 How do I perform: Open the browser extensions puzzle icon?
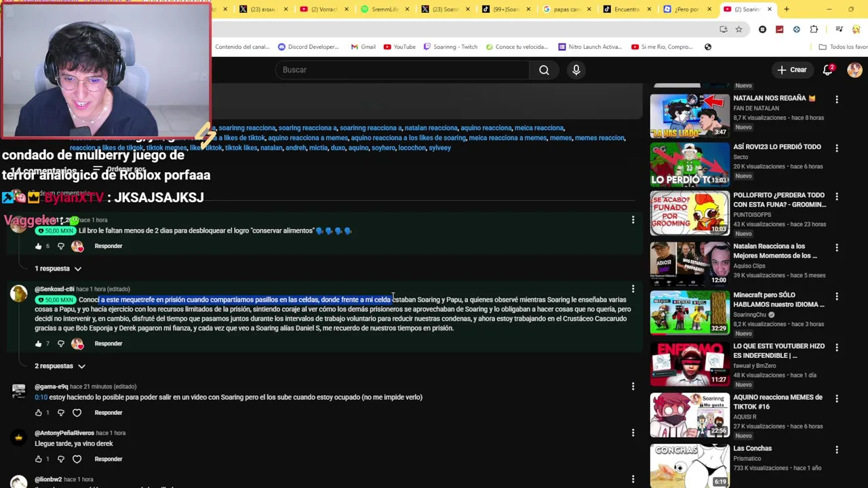[814, 29]
